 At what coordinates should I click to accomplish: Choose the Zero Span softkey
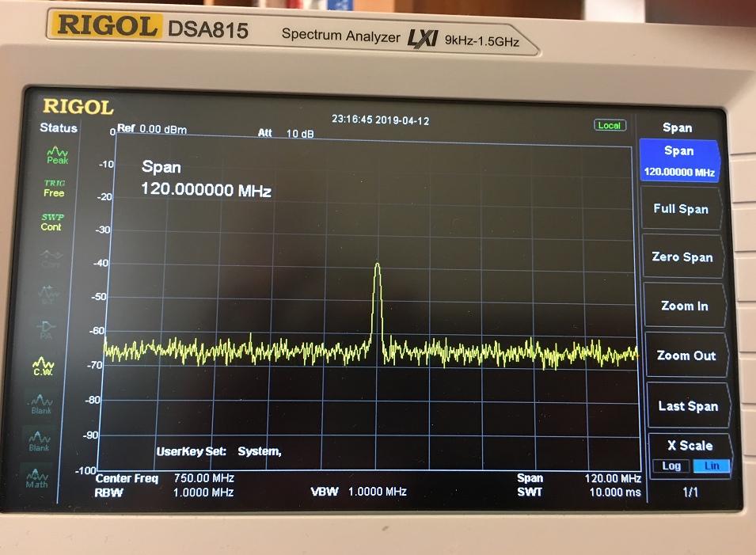[682, 257]
